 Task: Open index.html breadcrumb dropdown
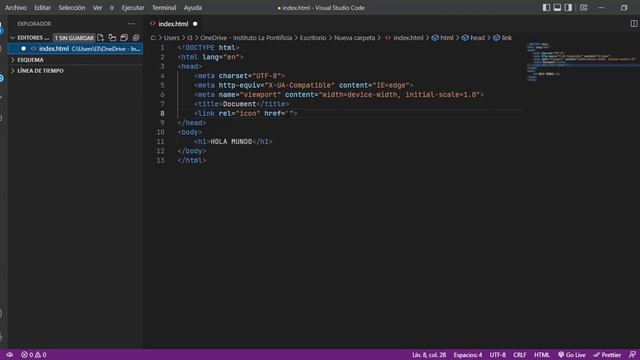(x=404, y=38)
